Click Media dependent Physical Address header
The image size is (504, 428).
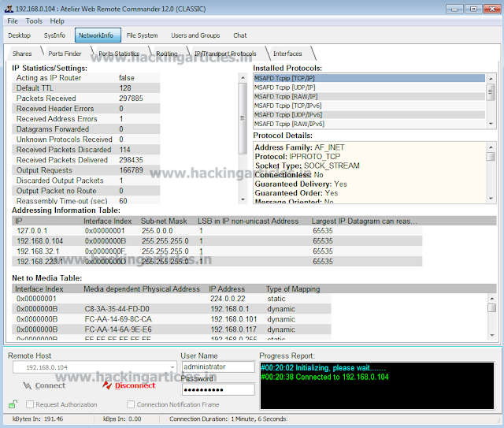[142, 289]
